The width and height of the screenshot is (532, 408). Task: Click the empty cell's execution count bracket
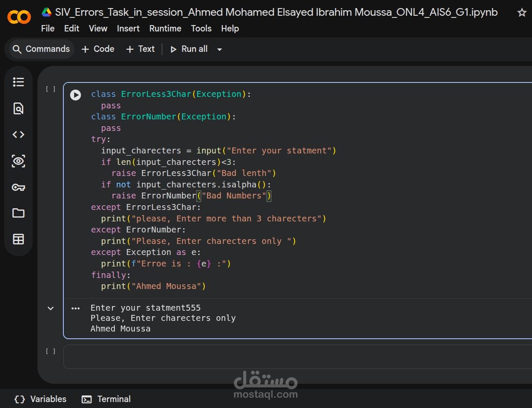51,351
